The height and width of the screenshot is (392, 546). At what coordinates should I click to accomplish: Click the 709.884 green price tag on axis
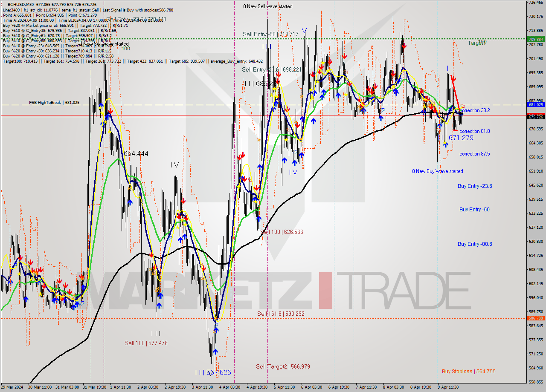coord(536,39)
